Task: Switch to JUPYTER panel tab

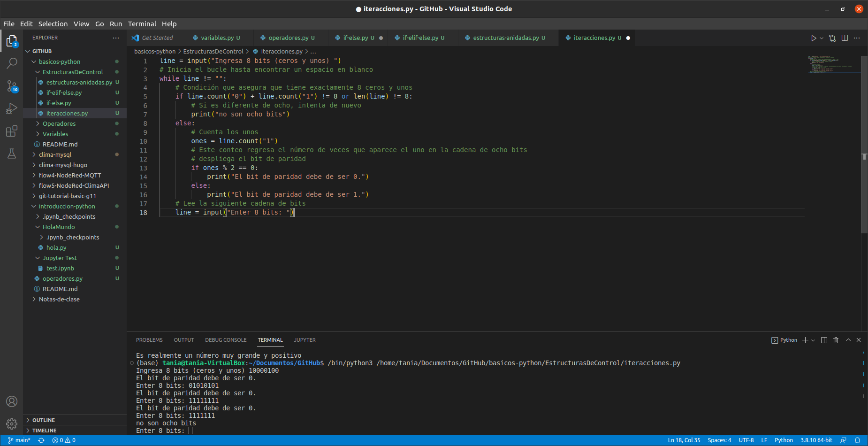Action: pos(305,340)
